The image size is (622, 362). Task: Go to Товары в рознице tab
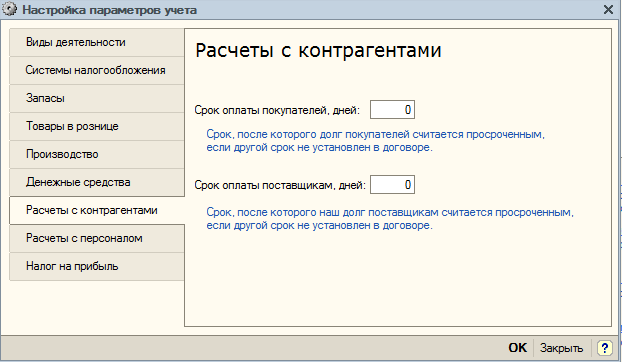click(97, 126)
